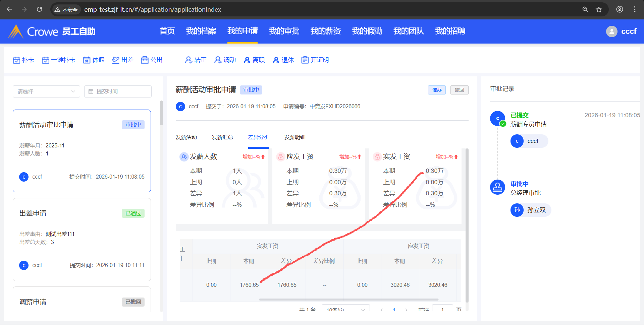Click the 开证明 document icon
The height and width of the screenshot is (325, 644).
click(305, 60)
